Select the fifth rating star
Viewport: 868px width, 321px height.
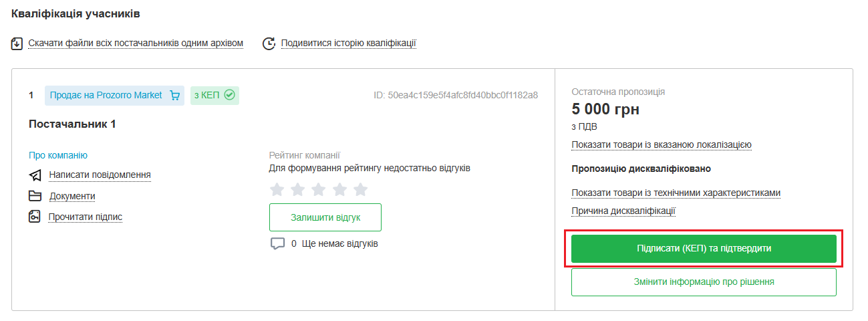point(360,189)
